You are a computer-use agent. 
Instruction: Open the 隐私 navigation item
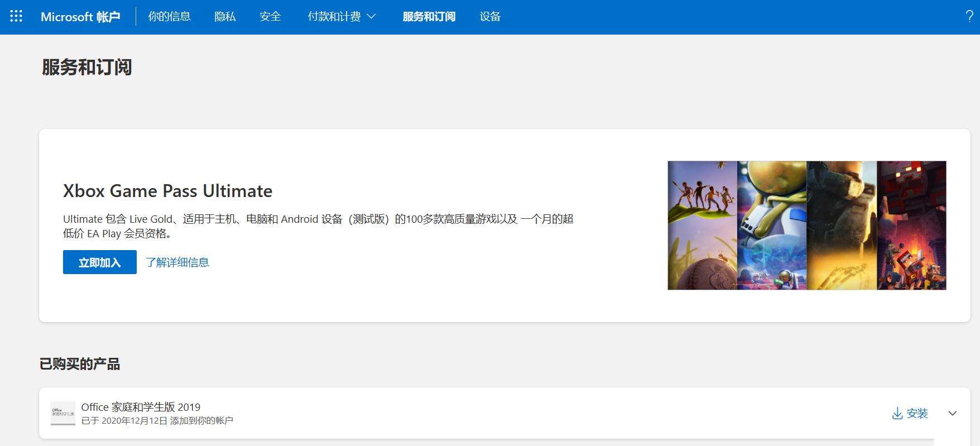[225, 17]
